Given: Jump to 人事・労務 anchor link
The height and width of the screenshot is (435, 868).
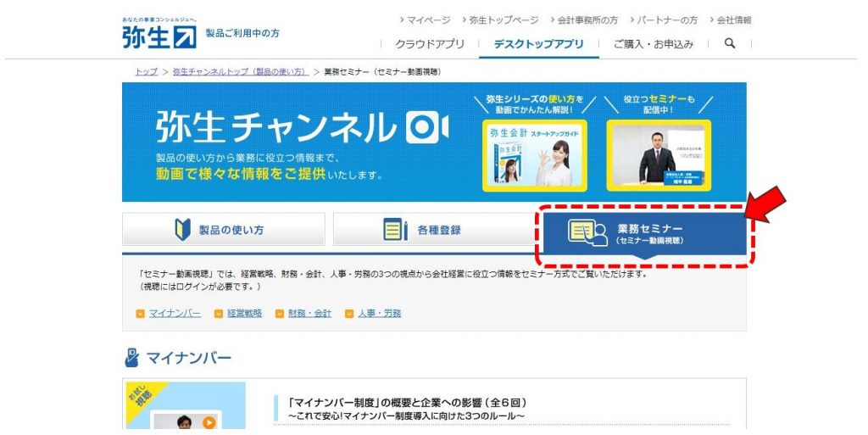Looking at the screenshot, I should (379, 314).
